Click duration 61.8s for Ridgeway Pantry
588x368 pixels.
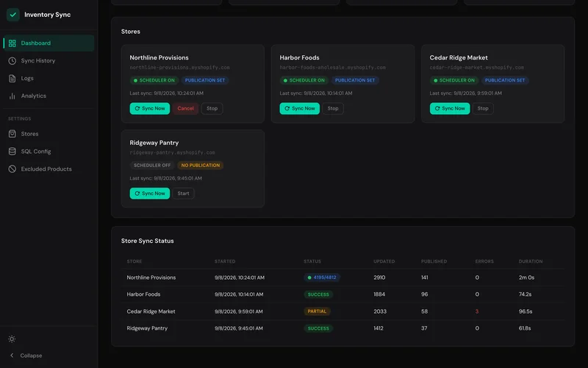525,328
